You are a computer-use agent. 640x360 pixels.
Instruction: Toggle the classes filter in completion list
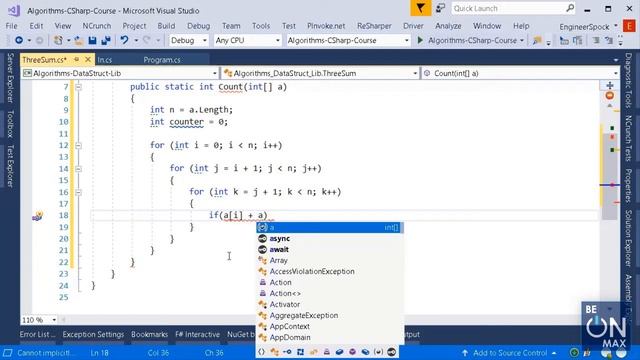tap(274, 352)
